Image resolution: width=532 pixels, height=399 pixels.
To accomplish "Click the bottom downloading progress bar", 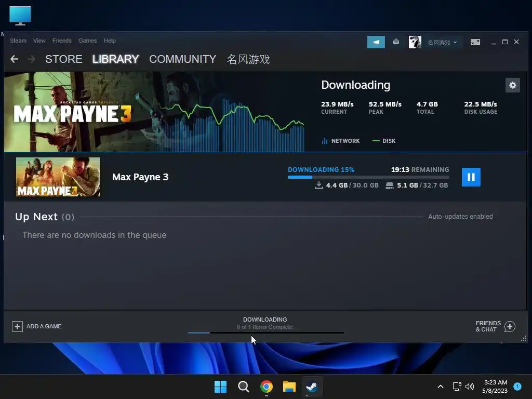I will tap(265, 333).
